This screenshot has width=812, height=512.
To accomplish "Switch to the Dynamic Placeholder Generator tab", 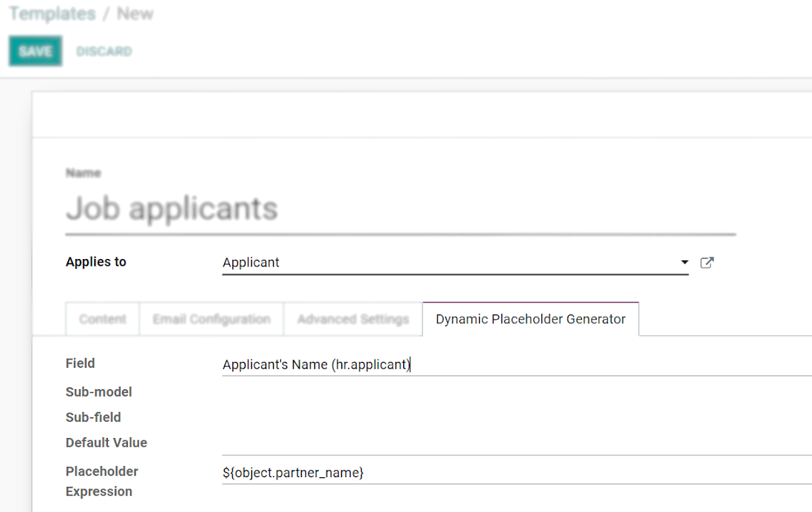I will click(530, 319).
